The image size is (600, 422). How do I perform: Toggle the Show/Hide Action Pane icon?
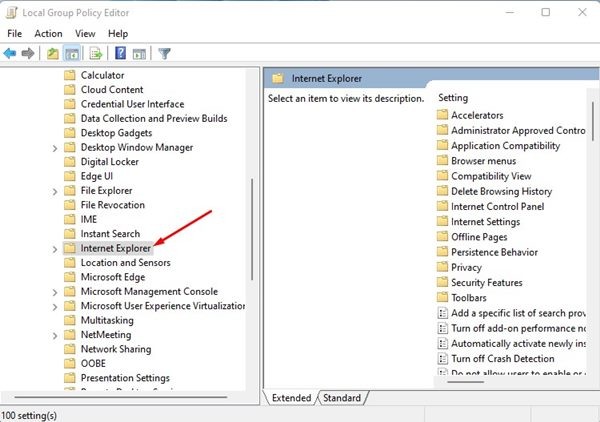[139, 54]
